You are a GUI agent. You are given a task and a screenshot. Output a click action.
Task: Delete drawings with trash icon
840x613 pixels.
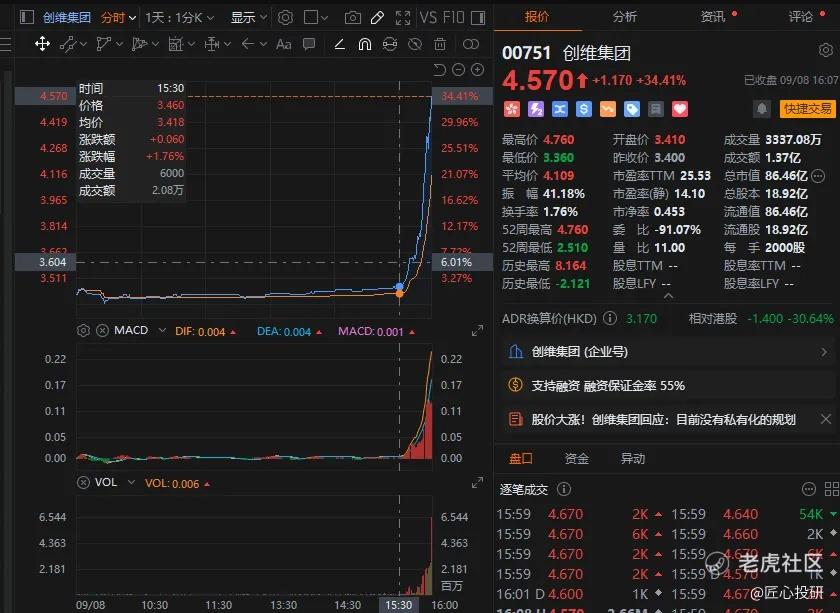click(440, 44)
